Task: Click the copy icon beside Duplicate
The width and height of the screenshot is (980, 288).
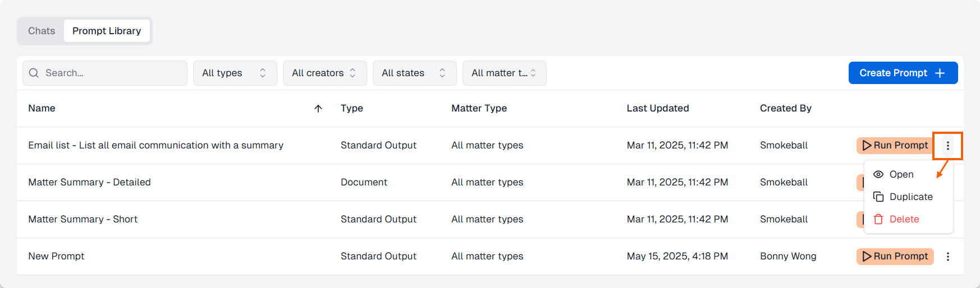Action: tap(878, 197)
